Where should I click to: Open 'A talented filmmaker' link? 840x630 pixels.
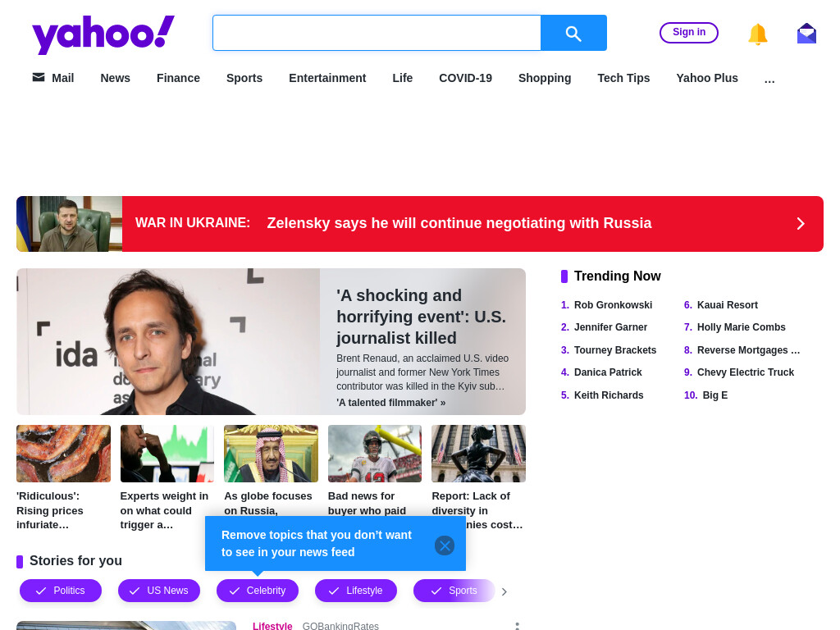tap(391, 402)
